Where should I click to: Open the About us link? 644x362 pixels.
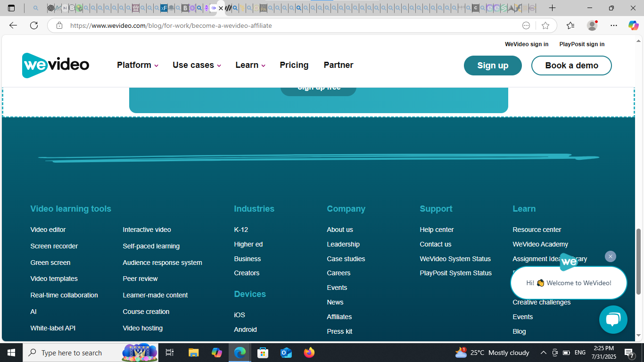coord(340,230)
